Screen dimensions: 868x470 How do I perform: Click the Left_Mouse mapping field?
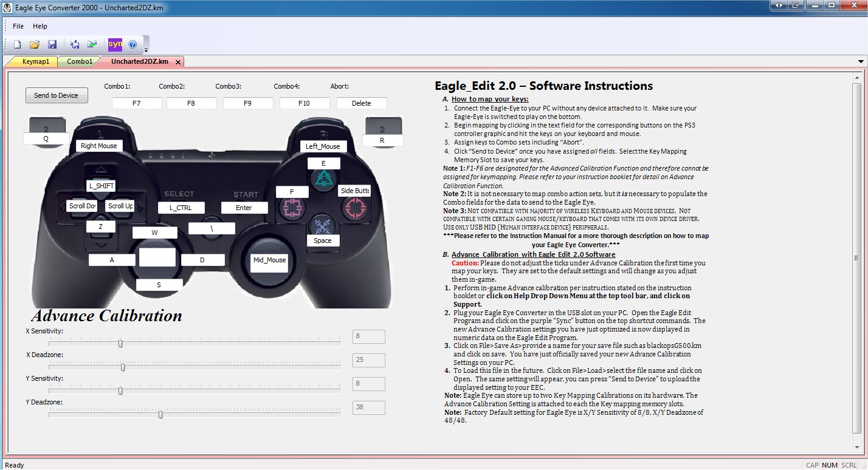coord(323,146)
